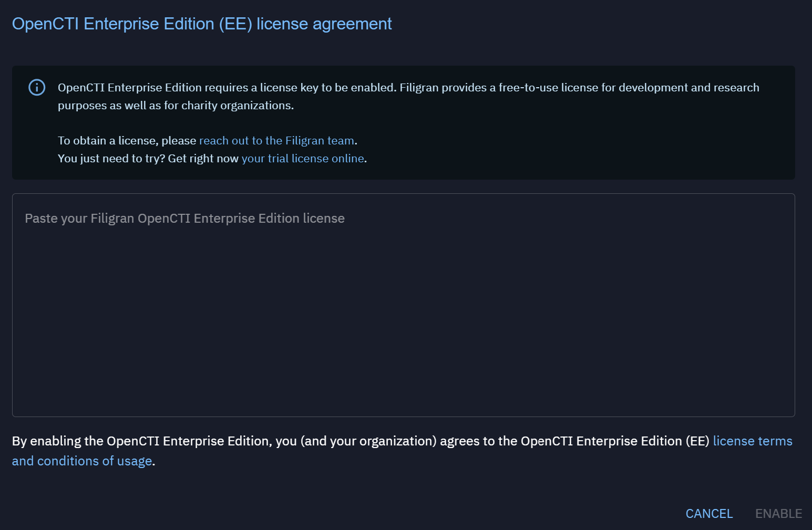Click the 'Get right now' phrase in the alert

tap(203, 159)
